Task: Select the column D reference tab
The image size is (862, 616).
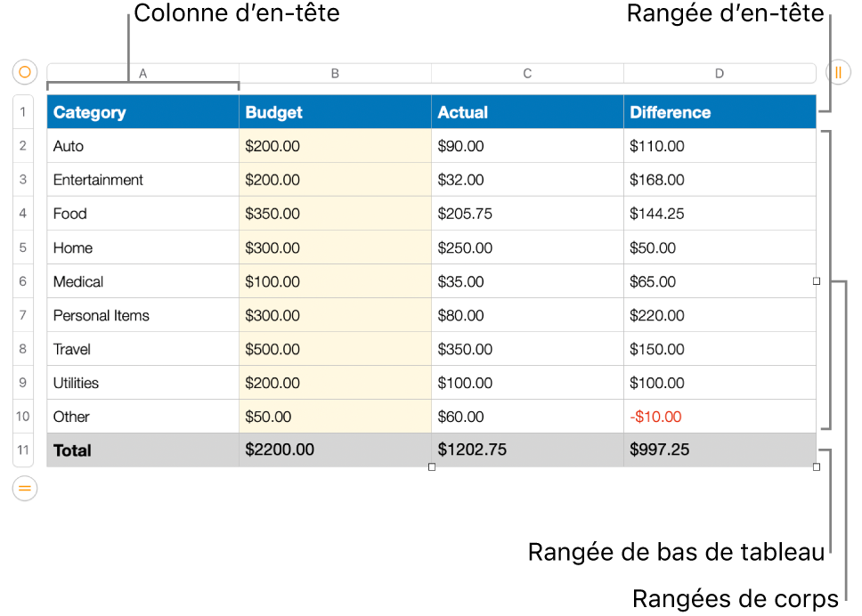Action: tap(720, 73)
